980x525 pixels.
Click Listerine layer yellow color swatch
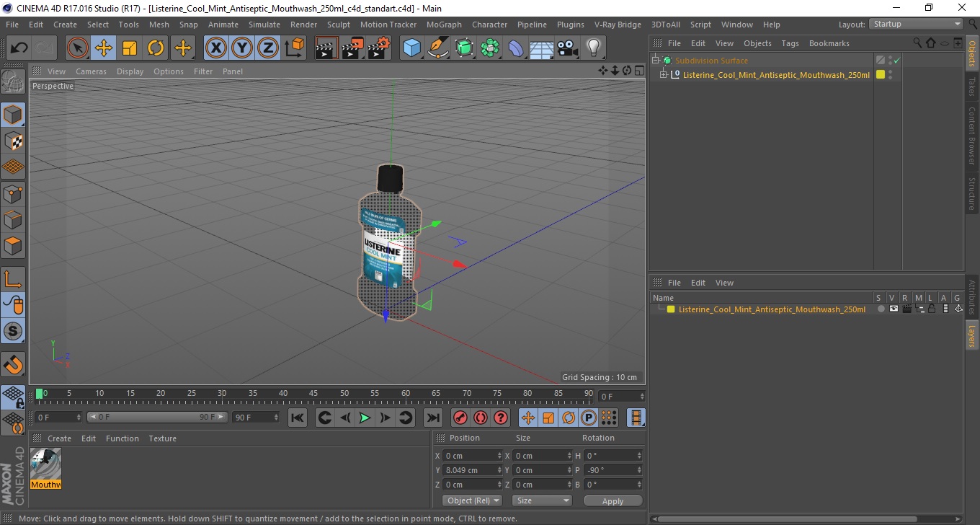tap(671, 309)
